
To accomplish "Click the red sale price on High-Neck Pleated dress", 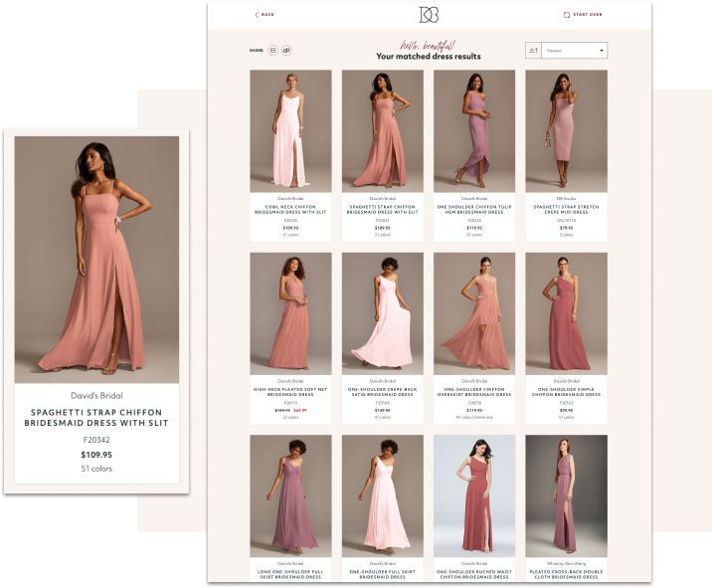I will (299, 410).
